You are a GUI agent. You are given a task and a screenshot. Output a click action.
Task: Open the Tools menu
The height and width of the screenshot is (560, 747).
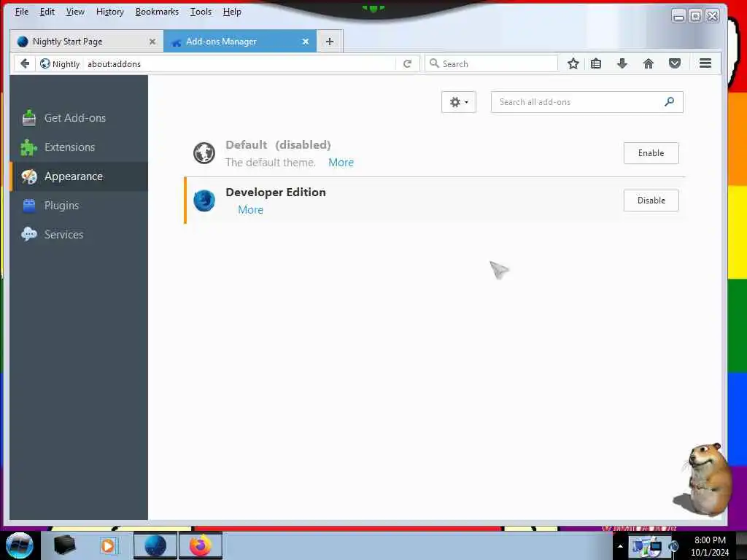point(201,12)
